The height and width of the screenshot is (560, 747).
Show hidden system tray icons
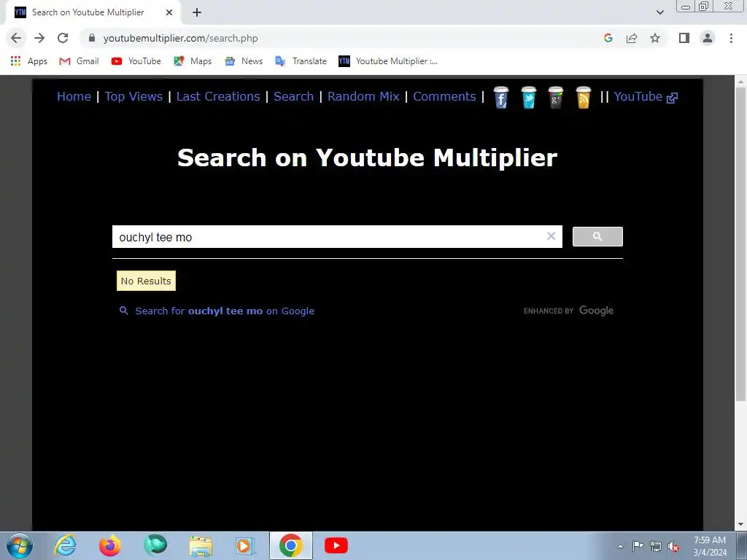coord(620,546)
